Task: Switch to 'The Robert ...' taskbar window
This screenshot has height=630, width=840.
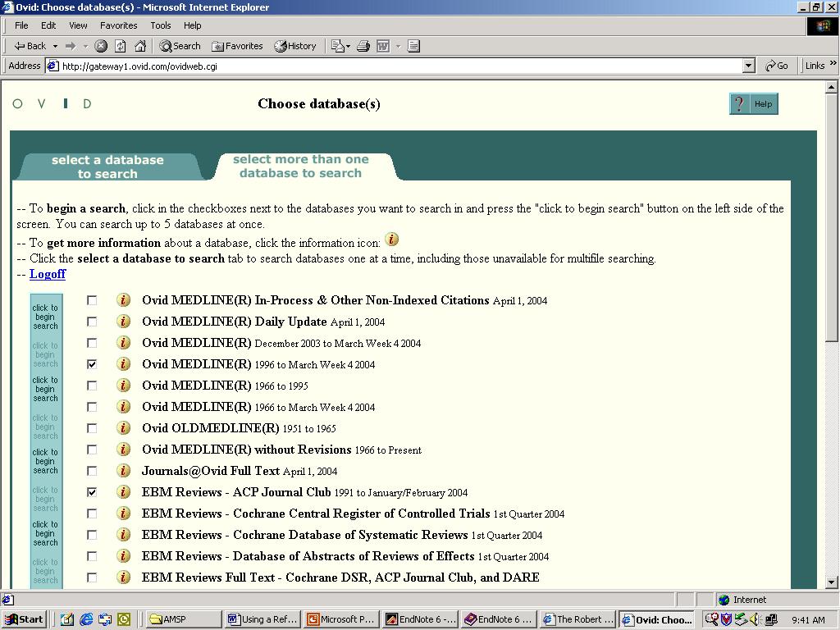Action: (578, 619)
